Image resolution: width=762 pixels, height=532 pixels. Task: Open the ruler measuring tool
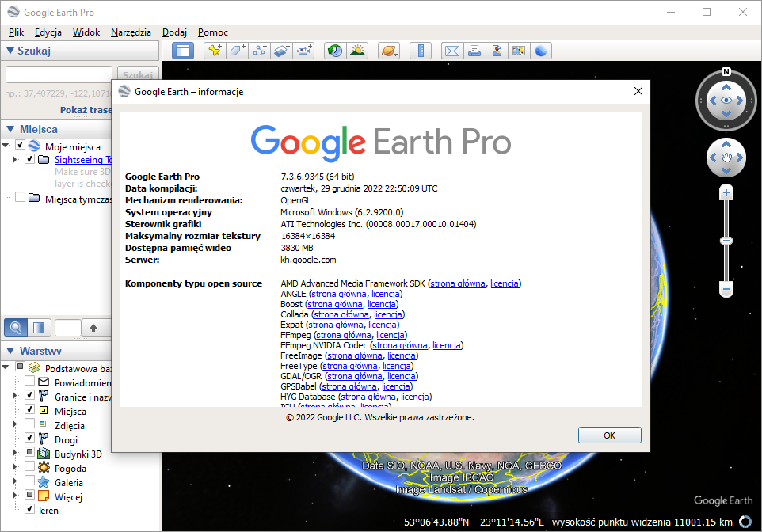coord(421,51)
